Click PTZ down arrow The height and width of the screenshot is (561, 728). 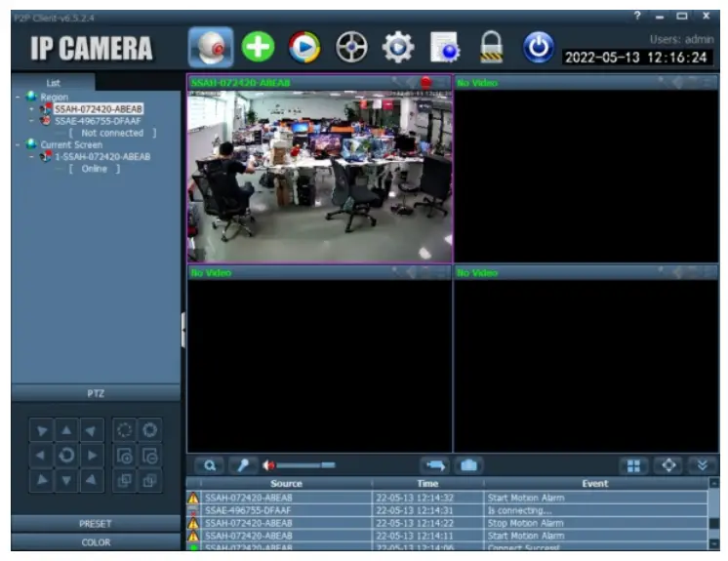(67, 480)
